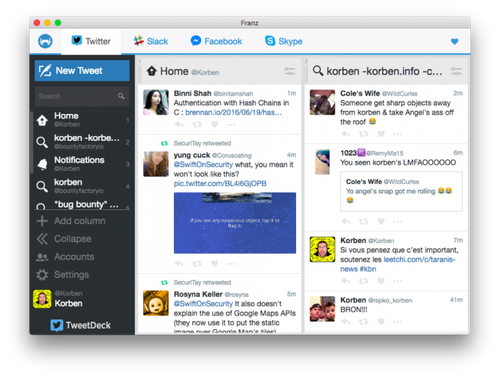Like yung cuck's tweet

click(x=215, y=264)
